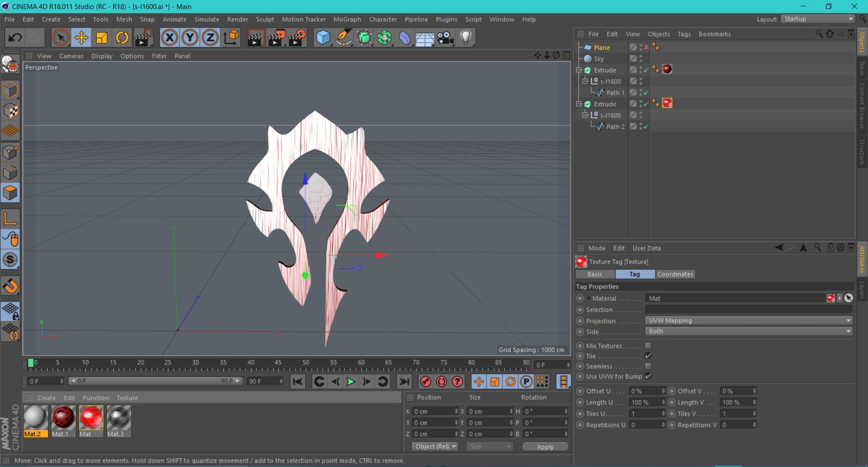Open the MoGraph menu

pyautogui.click(x=347, y=19)
